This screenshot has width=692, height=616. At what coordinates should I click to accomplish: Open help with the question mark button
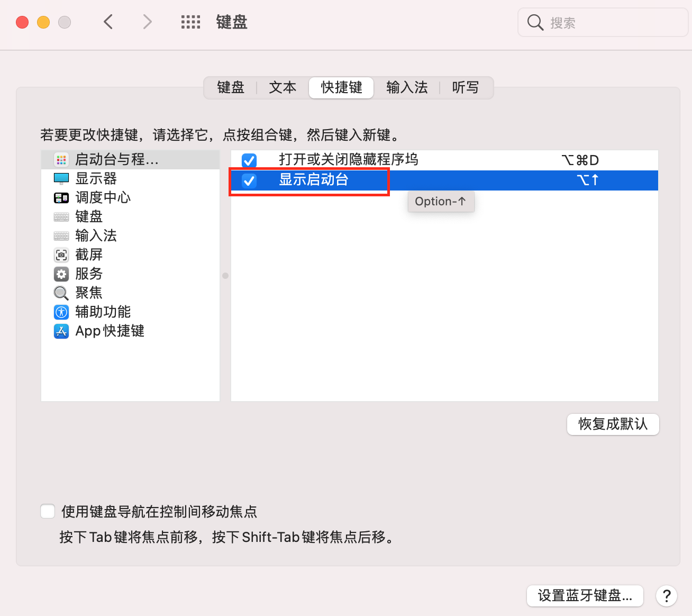[667, 596]
